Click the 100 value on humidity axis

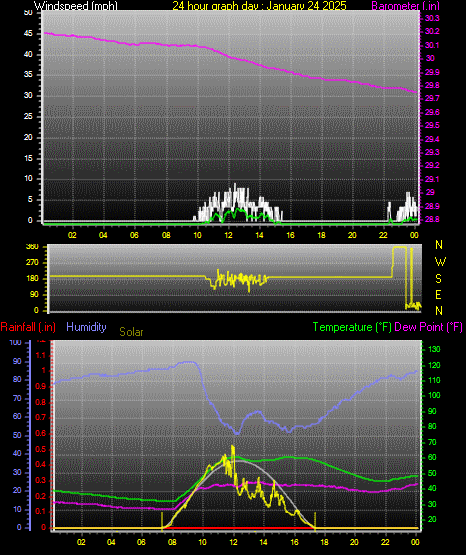(x=15, y=343)
